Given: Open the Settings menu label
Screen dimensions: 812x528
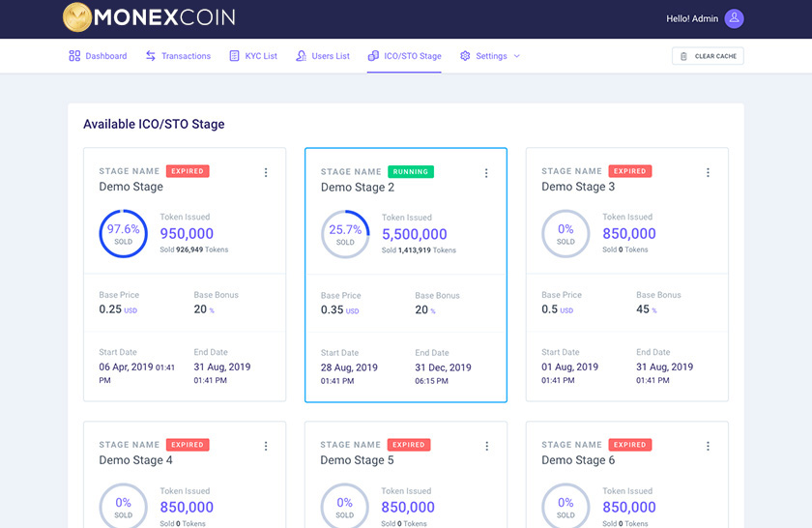Looking at the screenshot, I should pos(491,56).
